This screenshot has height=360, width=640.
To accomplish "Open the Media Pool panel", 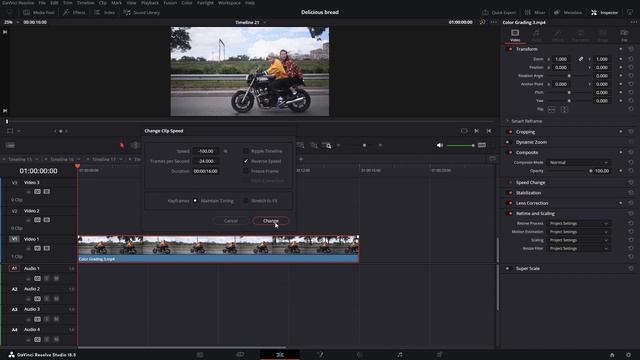I will pos(39,13).
